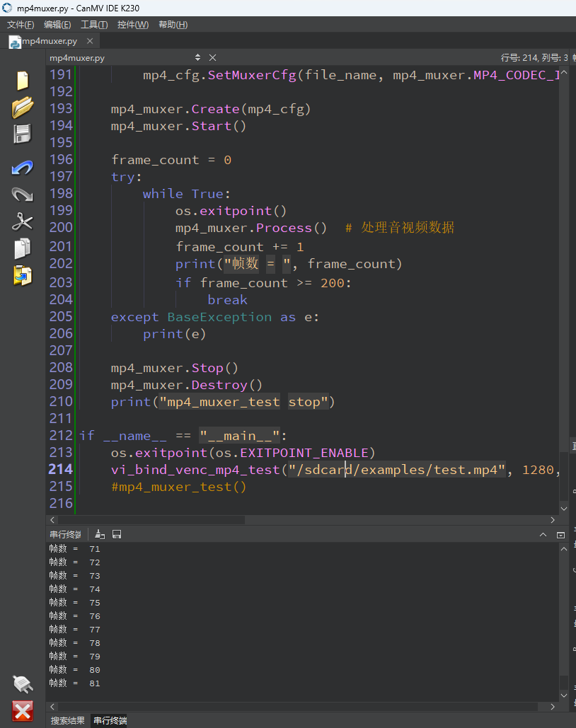Click the gray Redo arrow icon
576x728 pixels.
23,194
